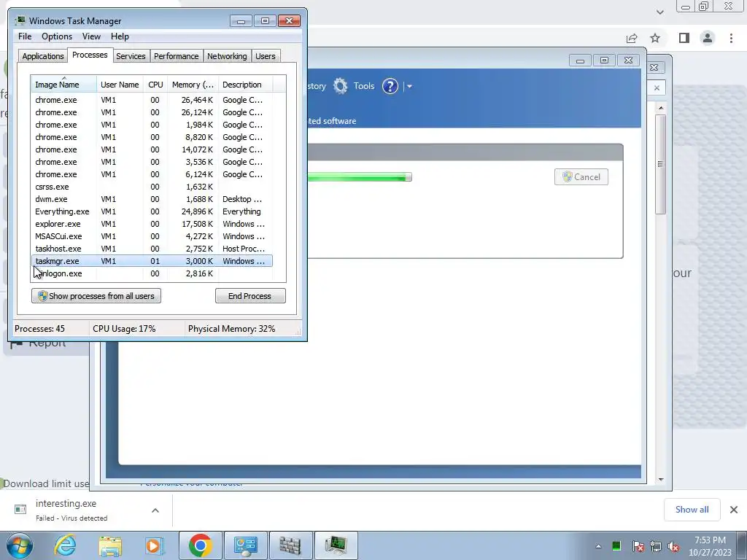747x560 pixels.
Task: Click the interesting.exe download file icon
Action: 20,510
